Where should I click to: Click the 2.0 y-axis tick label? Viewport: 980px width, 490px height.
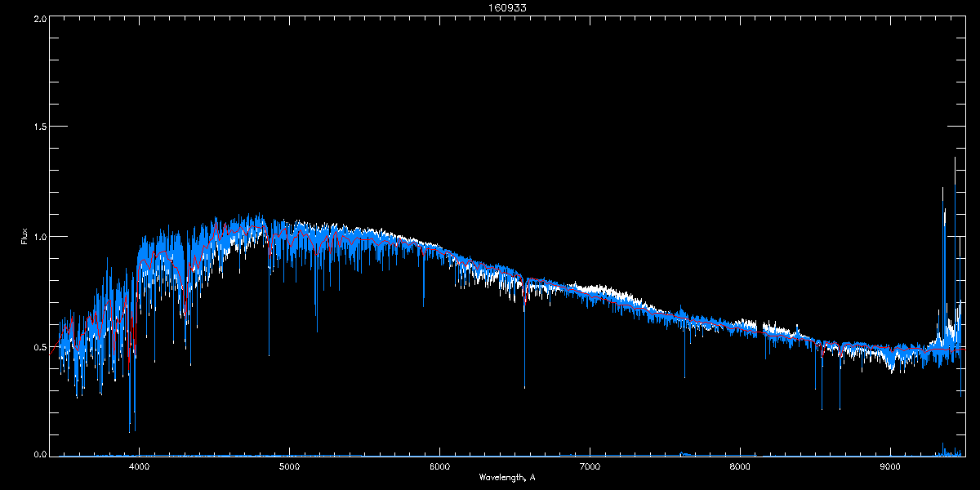(x=39, y=18)
